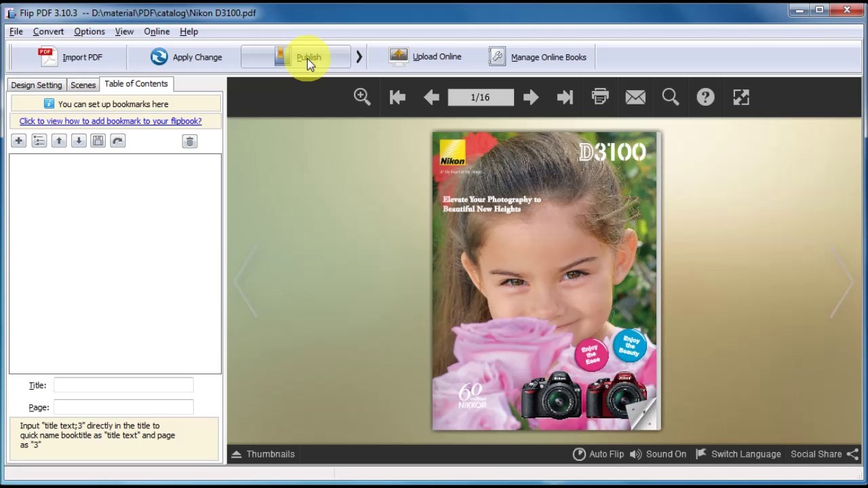Open the Options menu

tap(90, 32)
